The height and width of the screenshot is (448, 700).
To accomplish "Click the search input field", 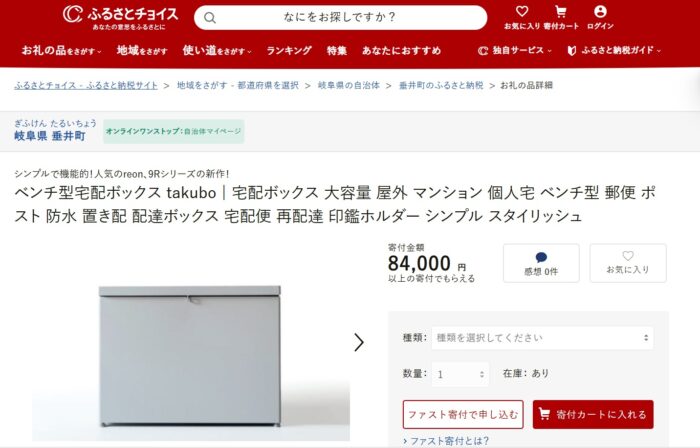I will tap(340, 17).
